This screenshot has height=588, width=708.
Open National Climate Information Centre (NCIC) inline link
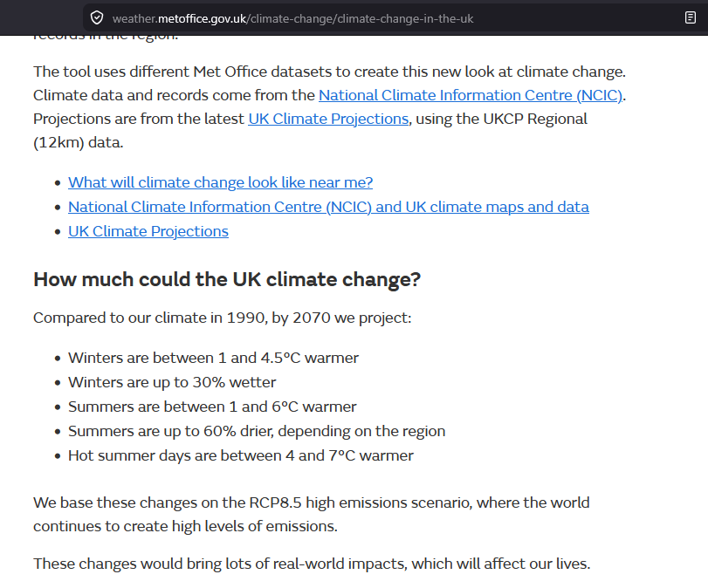coord(471,95)
